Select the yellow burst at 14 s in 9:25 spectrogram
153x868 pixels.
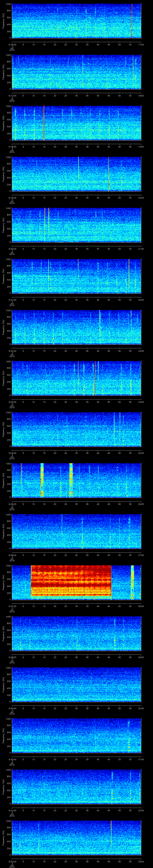42,480
